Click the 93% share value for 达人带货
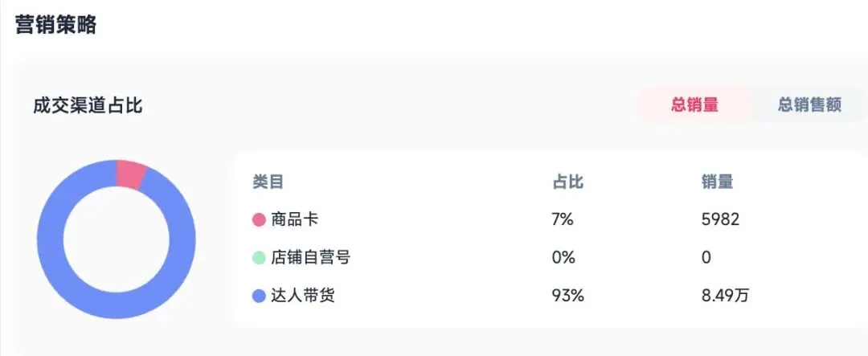 (x=567, y=297)
